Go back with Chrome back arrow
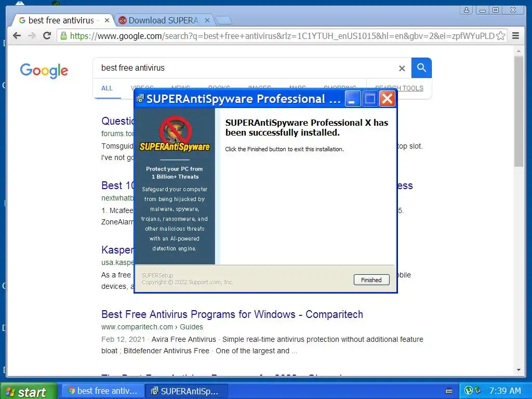This screenshot has height=399, width=532. [x=17, y=36]
